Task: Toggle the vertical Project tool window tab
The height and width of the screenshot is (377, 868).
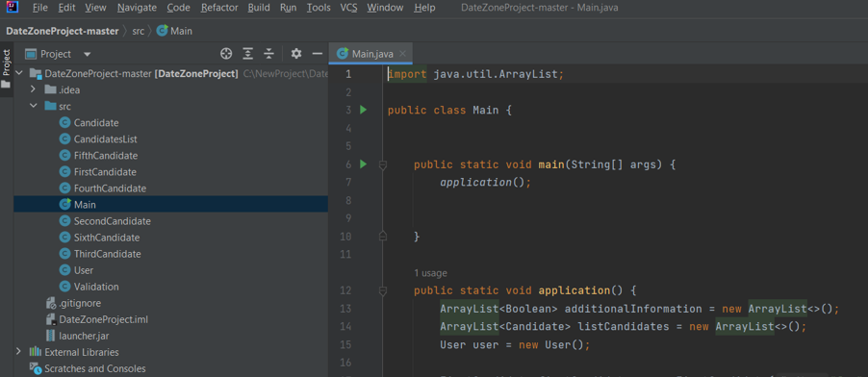Action: coord(7,62)
